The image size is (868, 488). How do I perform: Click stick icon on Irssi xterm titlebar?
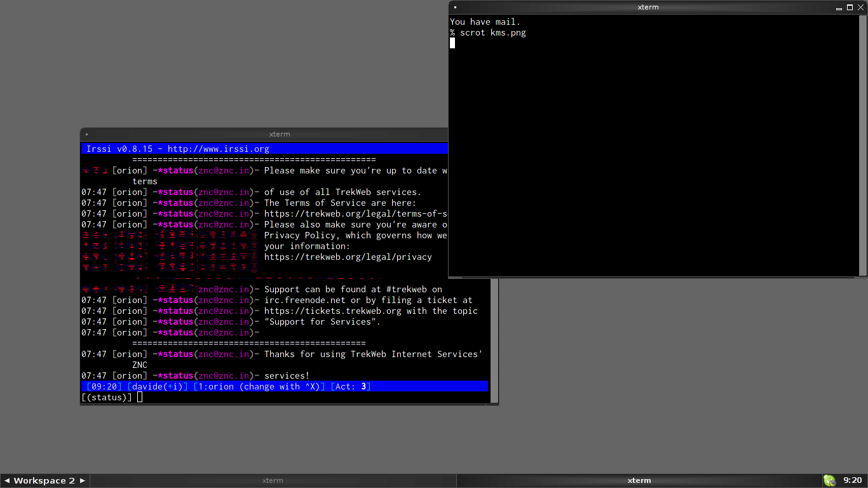[x=86, y=135]
